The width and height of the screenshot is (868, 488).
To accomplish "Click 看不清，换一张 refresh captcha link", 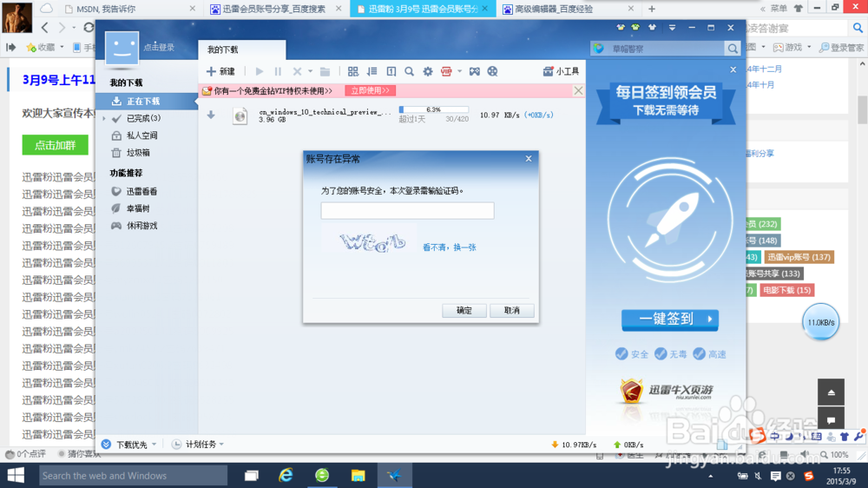I will pyautogui.click(x=450, y=247).
